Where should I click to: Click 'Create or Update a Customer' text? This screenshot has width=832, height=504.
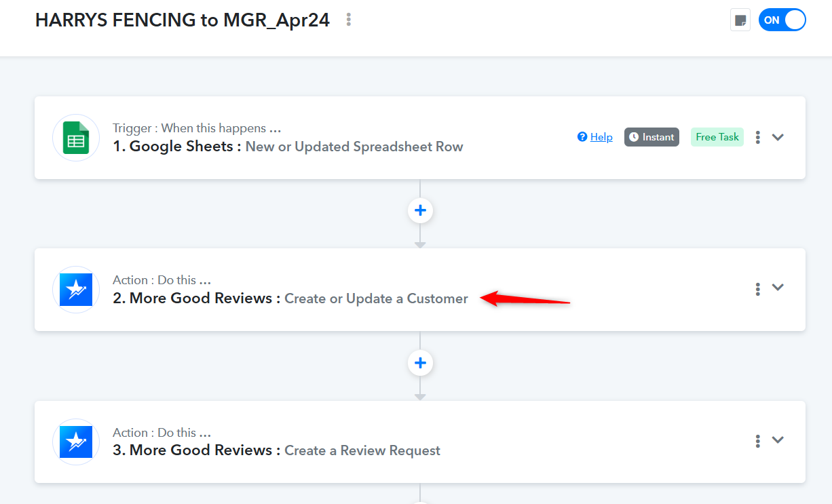(376, 298)
